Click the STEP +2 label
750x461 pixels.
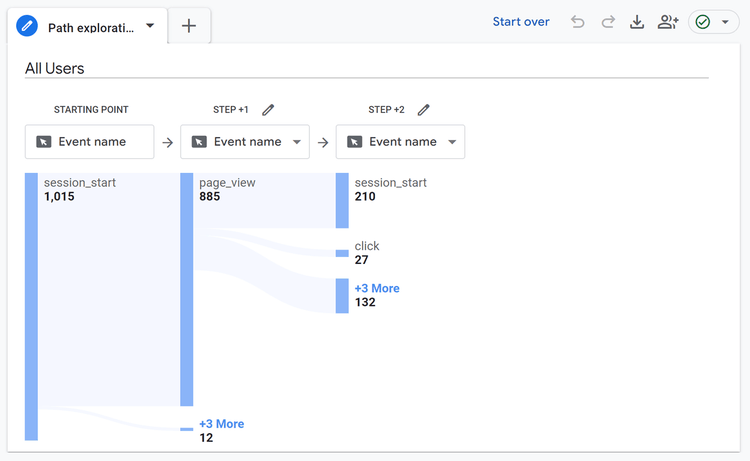386,110
